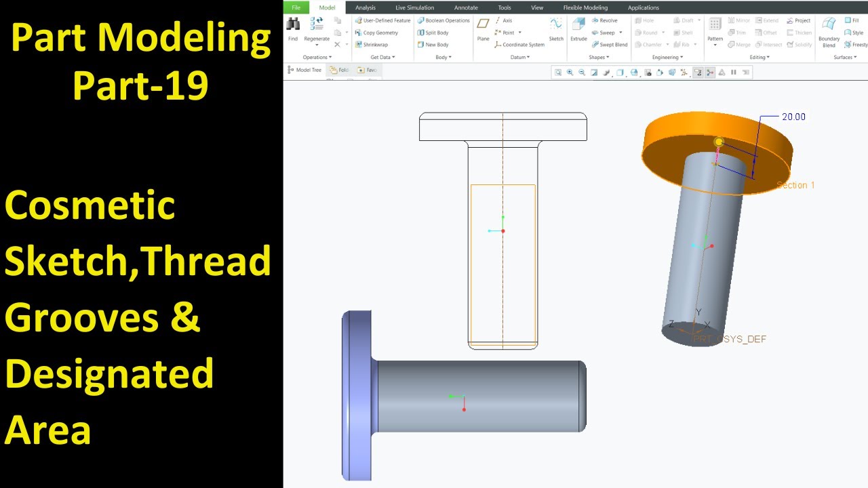
Task: Click Zoom Out in graphics toolbar
Action: click(x=582, y=73)
